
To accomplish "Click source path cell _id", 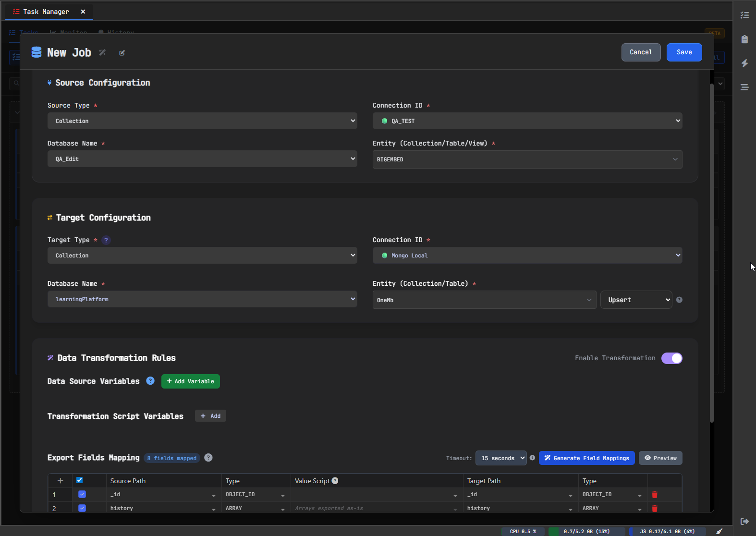I will coord(164,495).
